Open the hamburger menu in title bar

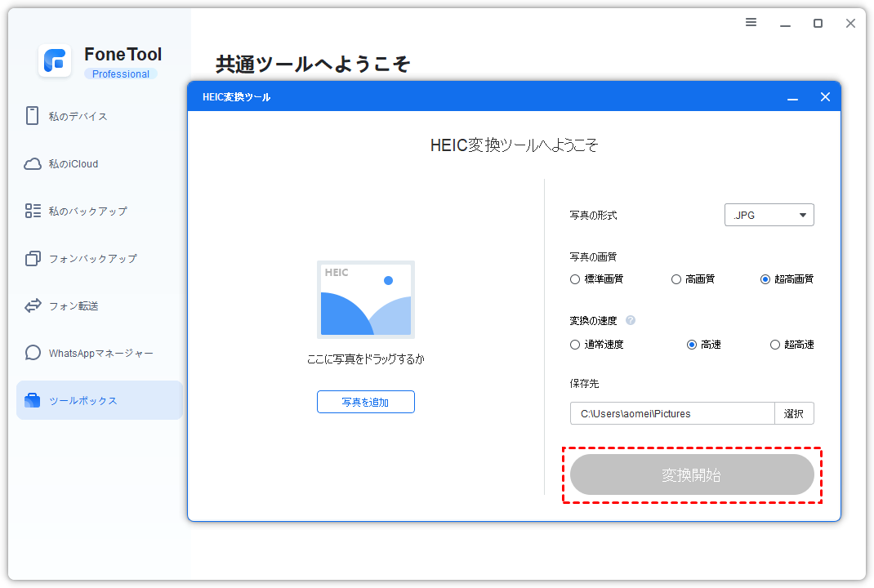click(751, 23)
